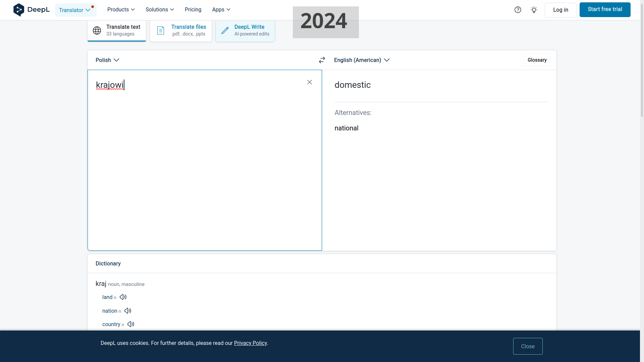Open the Polish source language dropdown
644x362 pixels.
point(107,60)
